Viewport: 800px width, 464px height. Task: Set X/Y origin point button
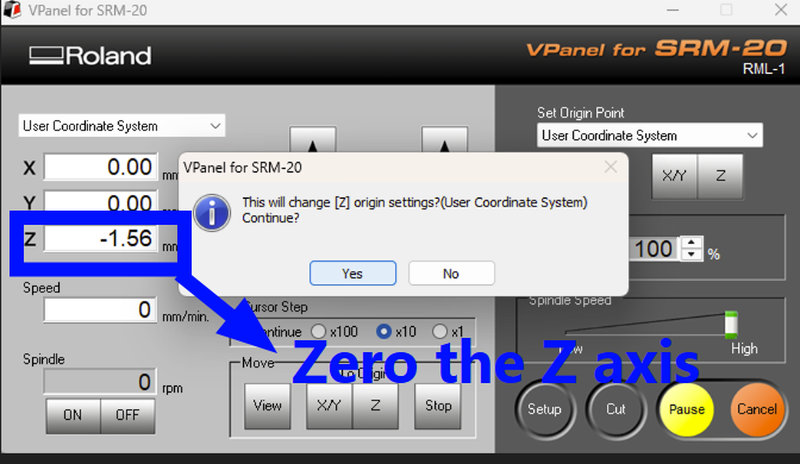674,176
